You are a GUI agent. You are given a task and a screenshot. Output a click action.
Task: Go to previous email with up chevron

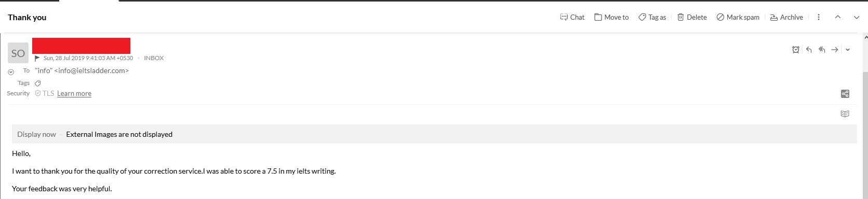[838, 17]
